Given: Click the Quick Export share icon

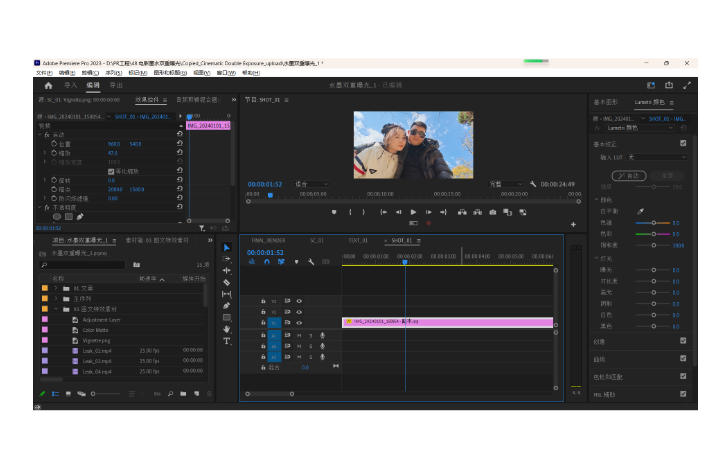Looking at the screenshot, I should (x=669, y=85).
